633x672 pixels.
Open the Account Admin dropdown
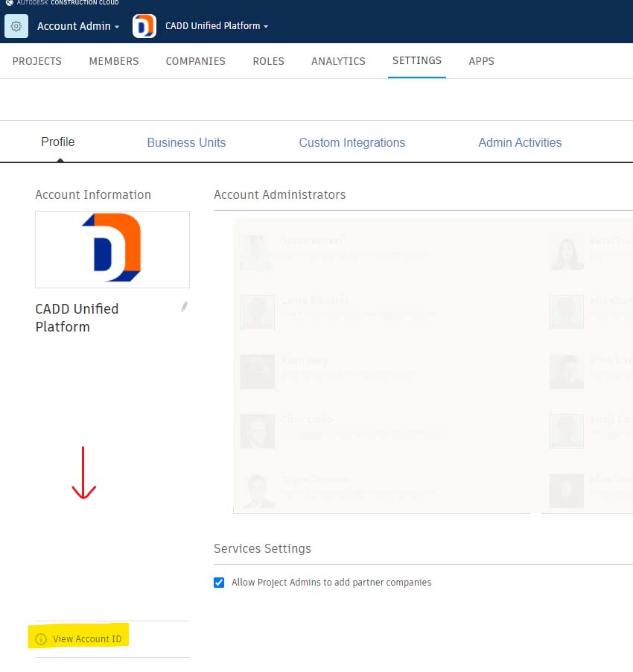tap(78, 26)
